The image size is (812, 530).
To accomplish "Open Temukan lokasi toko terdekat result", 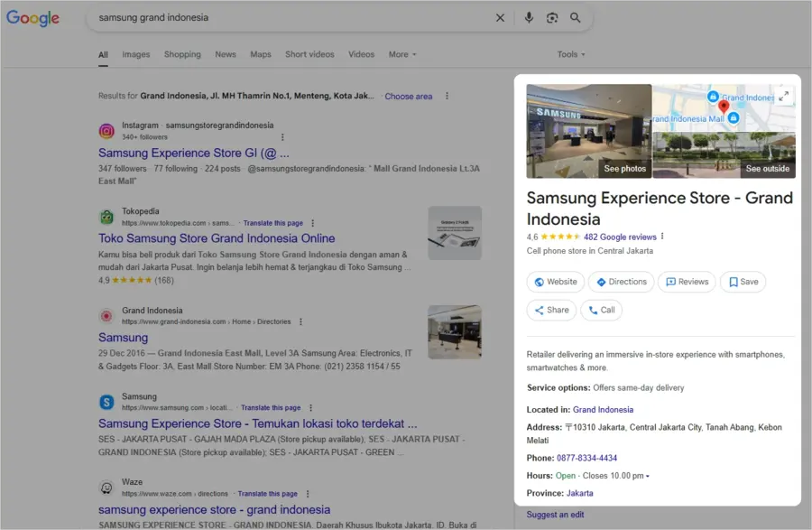I will pyautogui.click(x=257, y=423).
